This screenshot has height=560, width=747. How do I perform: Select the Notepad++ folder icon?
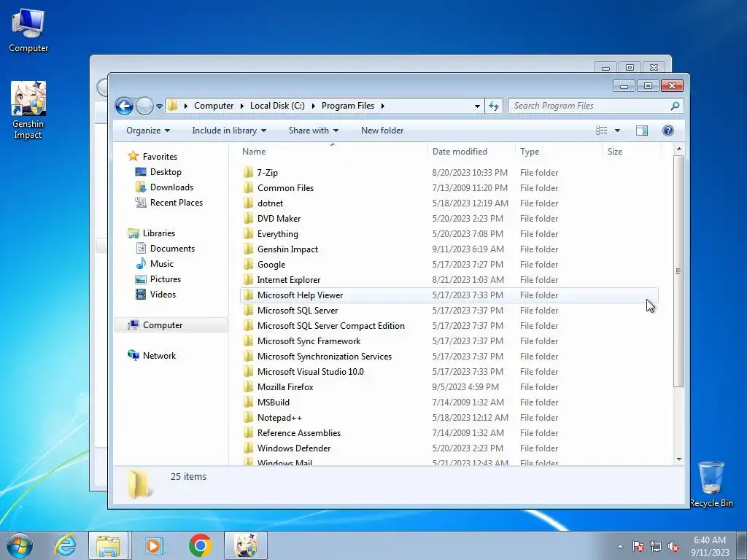[x=248, y=417]
